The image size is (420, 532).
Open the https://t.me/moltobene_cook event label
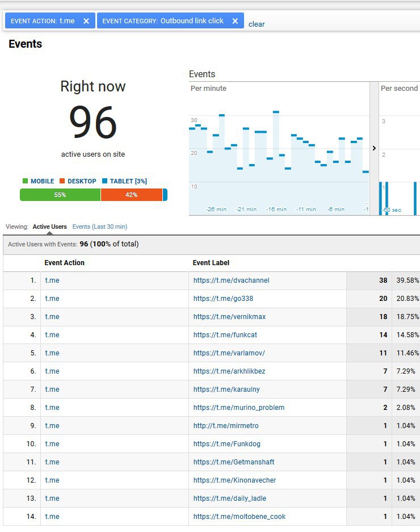(x=239, y=517)
